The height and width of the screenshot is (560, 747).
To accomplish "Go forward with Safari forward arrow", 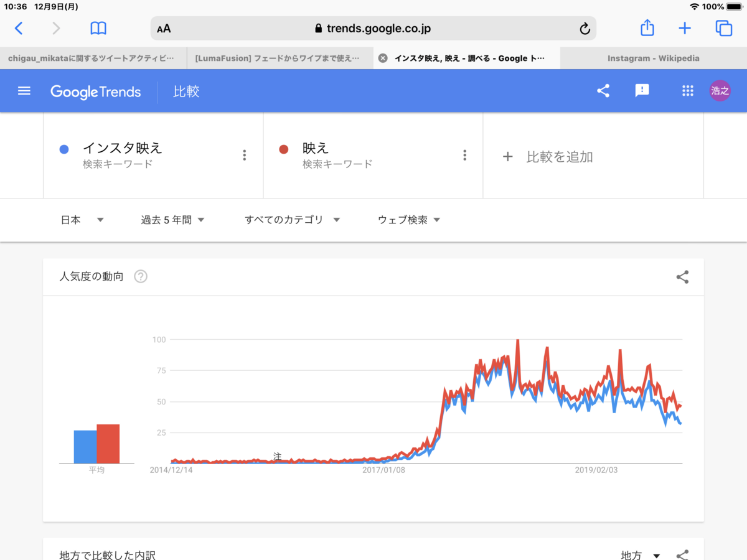I will pos(56,28).
